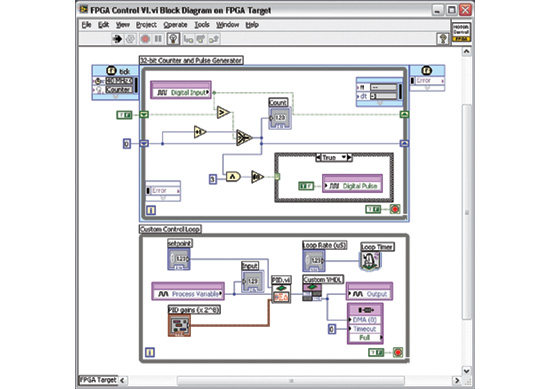Click stop terminal of Custom Control Loop
Image resolution: width=550 pixels, height=389 pixels.
[398, 352]
